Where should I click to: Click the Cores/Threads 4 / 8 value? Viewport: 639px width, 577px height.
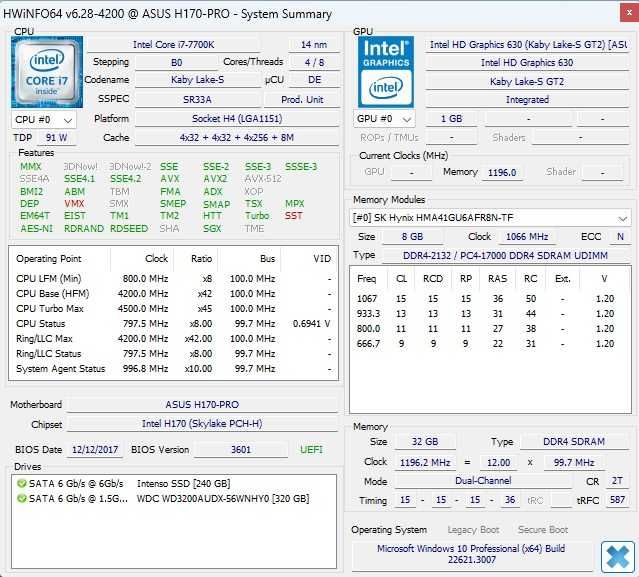click(314, 63)
